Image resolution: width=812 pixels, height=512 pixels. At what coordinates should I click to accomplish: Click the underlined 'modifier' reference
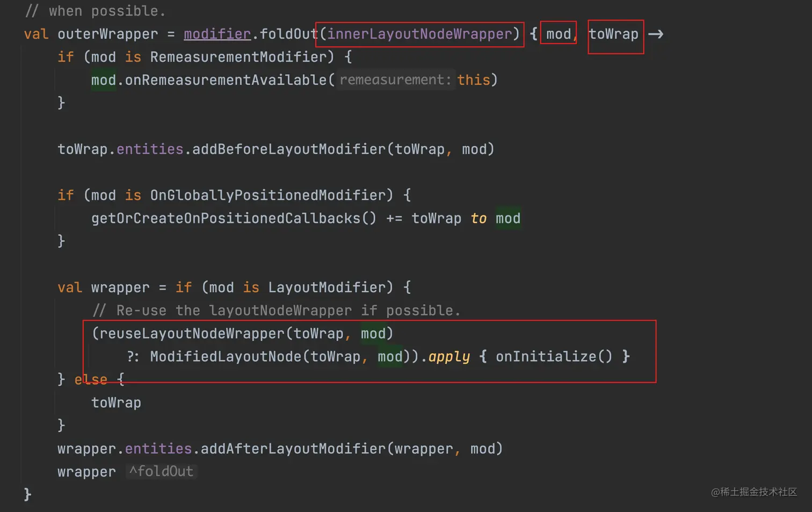pyautogui.click(x=218, y=34)
